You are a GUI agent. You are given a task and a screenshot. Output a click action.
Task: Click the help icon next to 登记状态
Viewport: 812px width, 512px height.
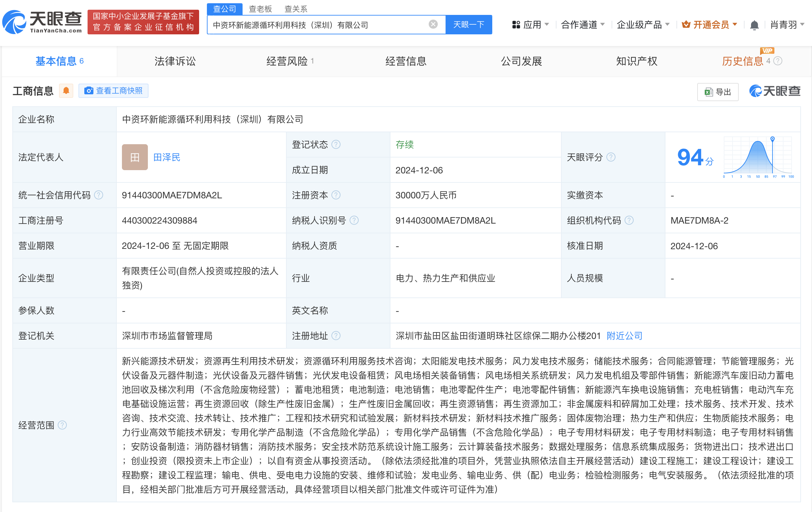[336, 145]
